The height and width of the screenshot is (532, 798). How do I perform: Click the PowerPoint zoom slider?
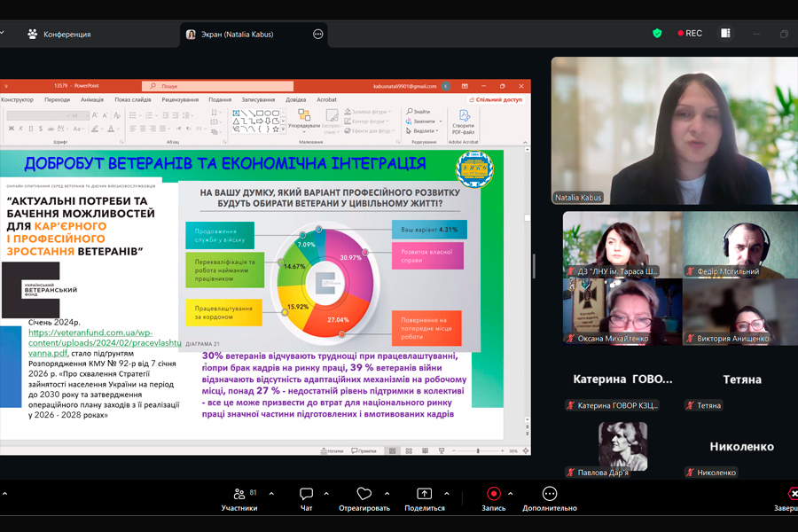pyautogui.click(x=478, y=451)
